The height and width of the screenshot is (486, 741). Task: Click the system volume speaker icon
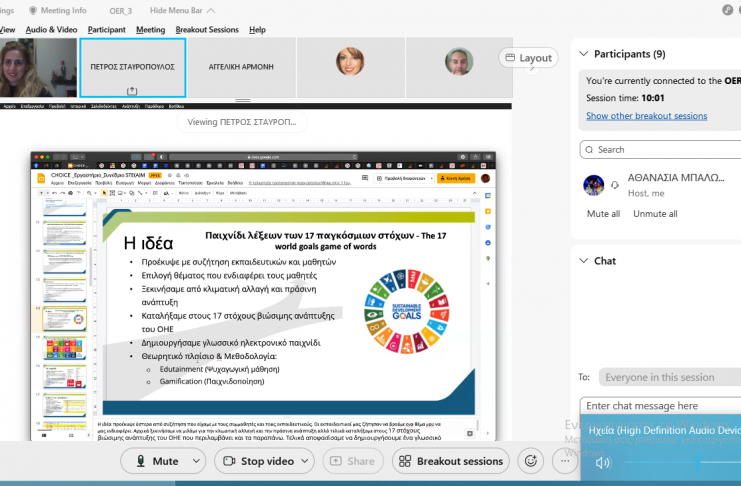602,463
